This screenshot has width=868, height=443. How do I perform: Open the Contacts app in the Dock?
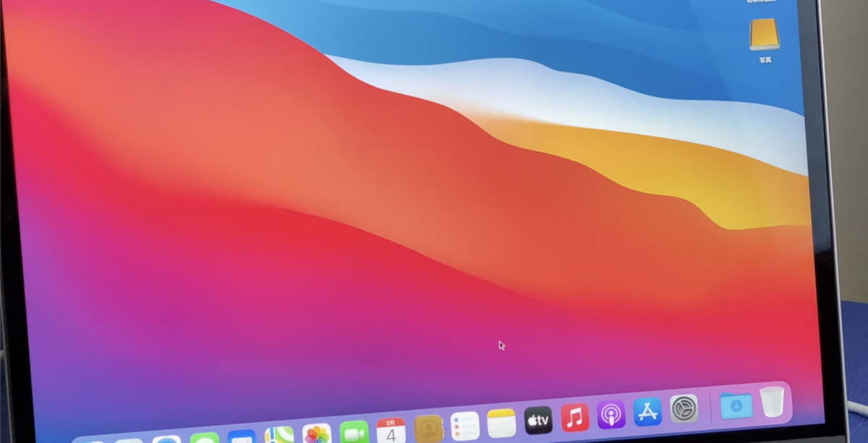428,428
